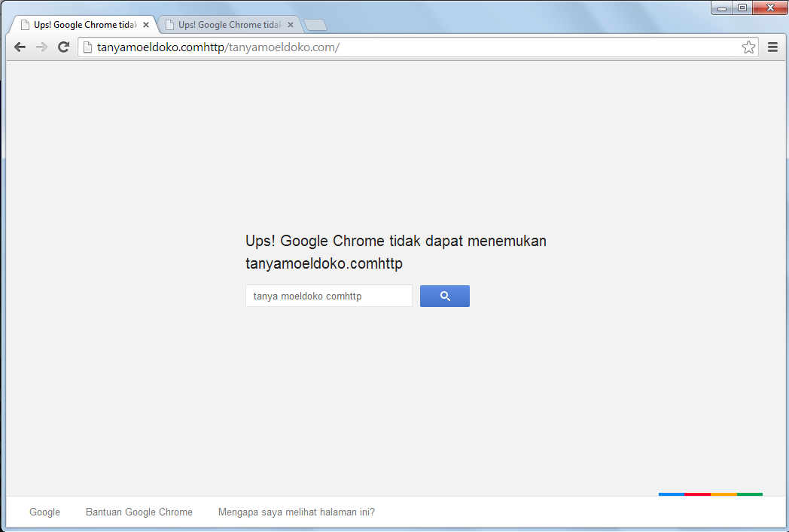The width and height of the screenshot is (789, 532).
Task: Open a new tab
Action: (315, 25)
